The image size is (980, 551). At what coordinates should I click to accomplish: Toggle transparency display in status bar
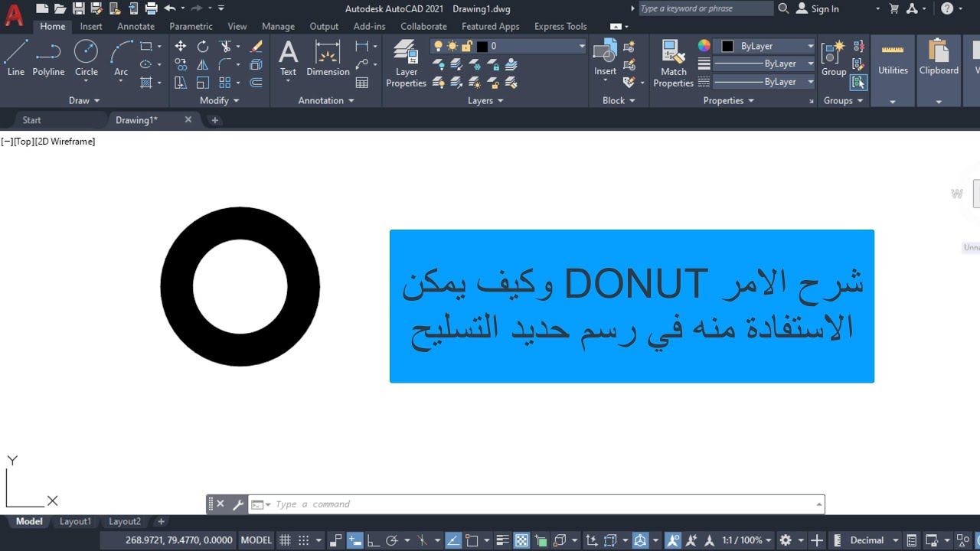tap(521, 540)
